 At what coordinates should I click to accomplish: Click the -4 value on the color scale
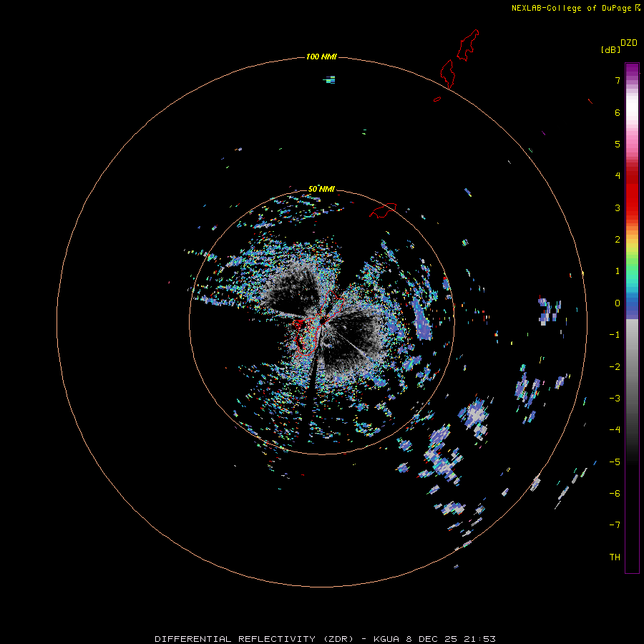[x=615, y=429]
